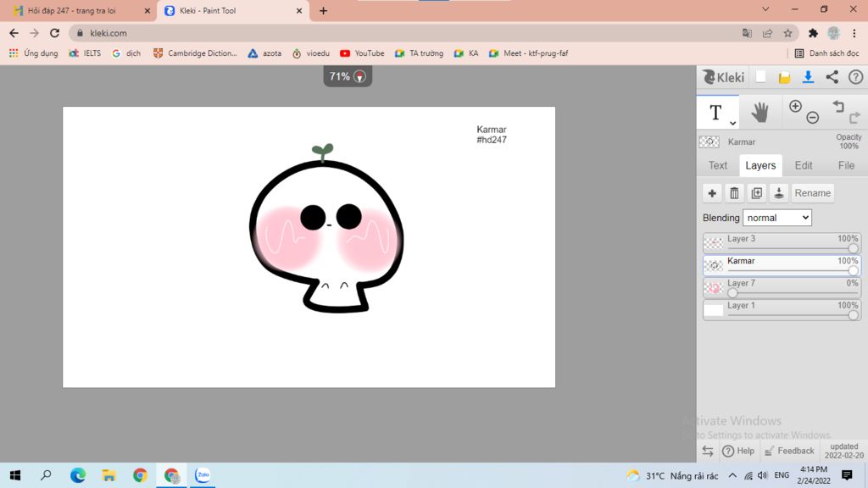Switch to the File tab
868x488 pixels.
point(846,165)
